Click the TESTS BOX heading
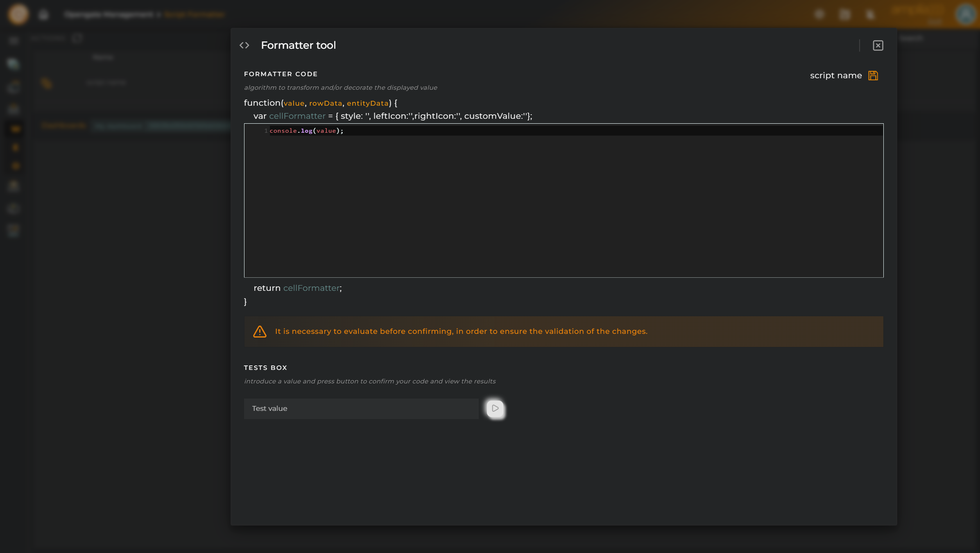The width and height of the screenshot is (980, 553). (265, 368)
